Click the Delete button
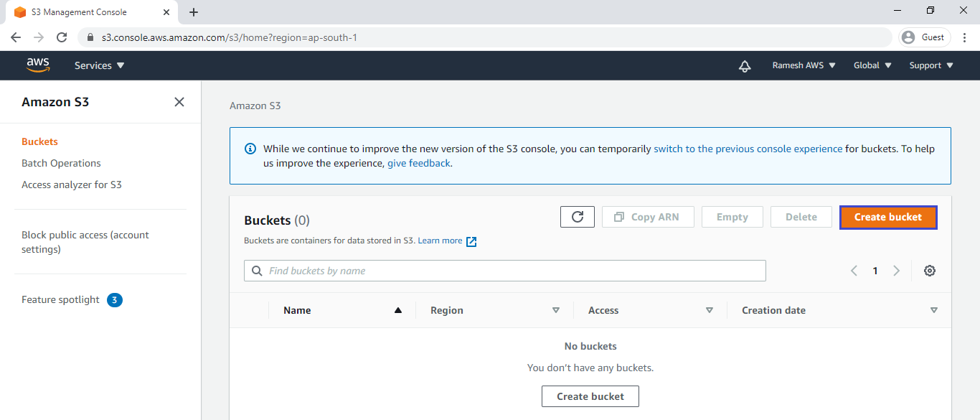 coord(801,217)
